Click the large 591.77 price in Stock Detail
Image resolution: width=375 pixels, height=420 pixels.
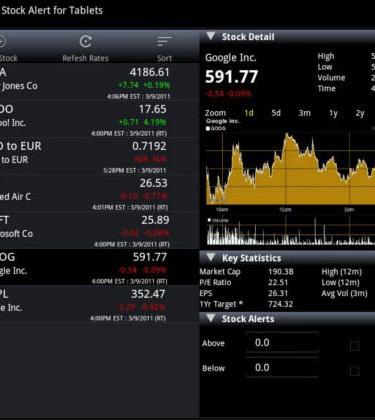(x=231, y=77)
